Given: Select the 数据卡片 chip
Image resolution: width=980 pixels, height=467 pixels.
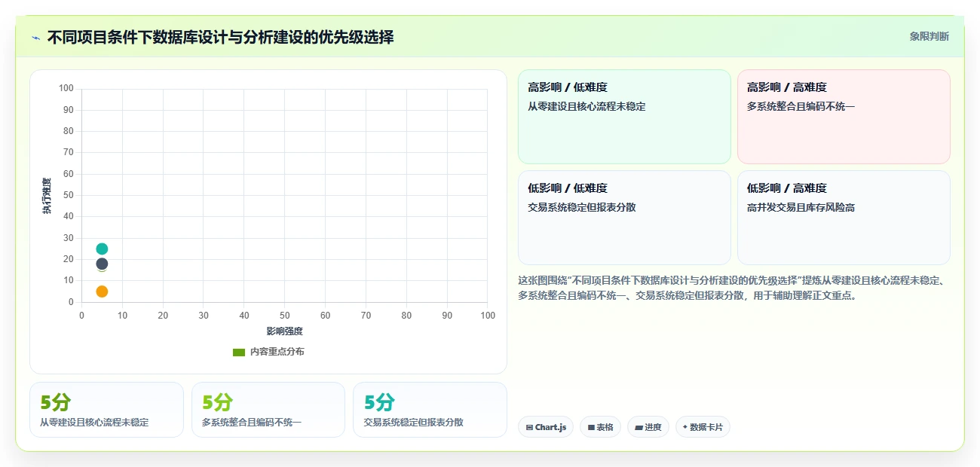Looking at the screenshot, I should [703, 427].
